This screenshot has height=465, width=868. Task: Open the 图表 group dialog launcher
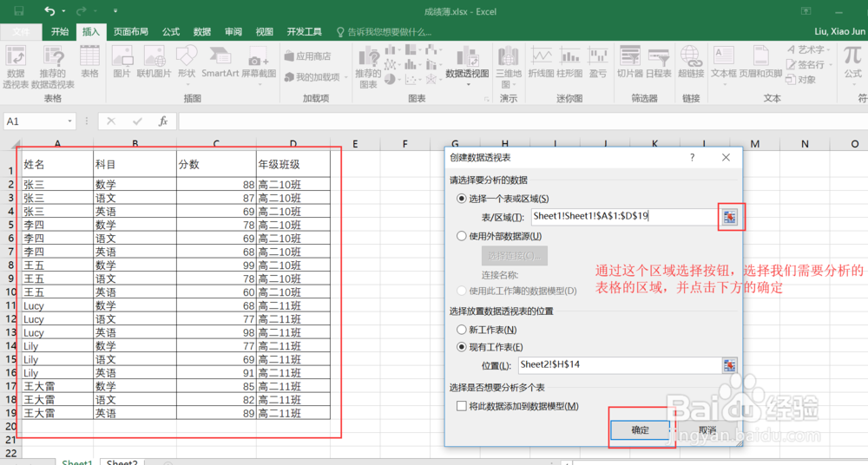point(487,99)
